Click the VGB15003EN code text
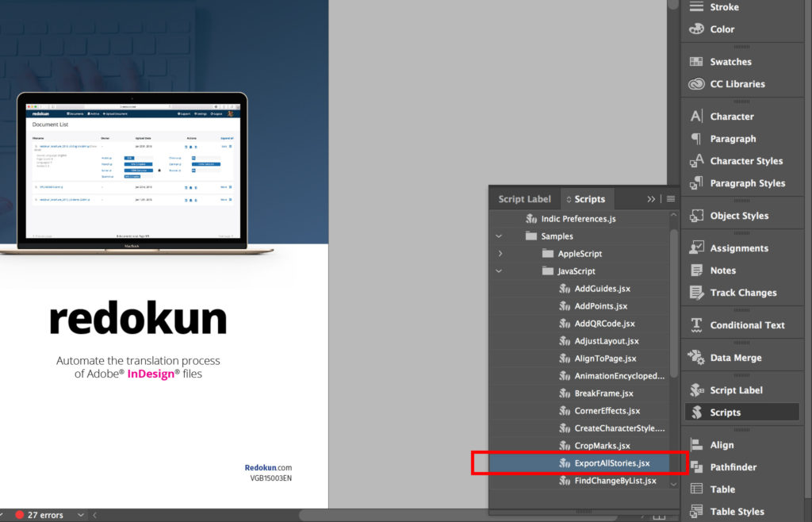812x522 pixels. tap(271, 478)
